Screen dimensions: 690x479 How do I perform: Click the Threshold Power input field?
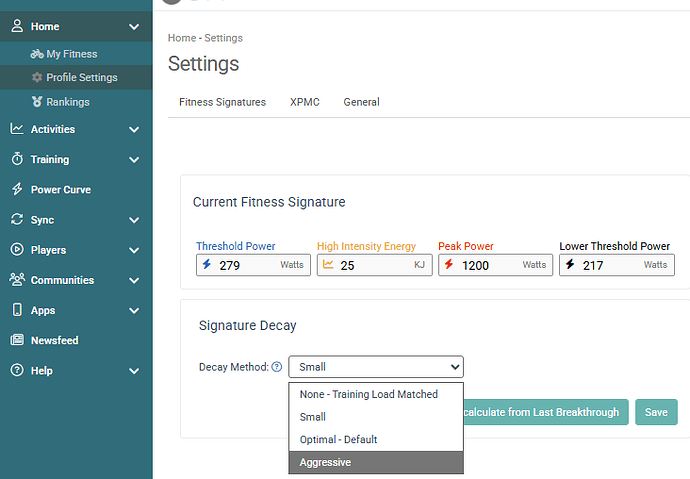tap(245, 265)
